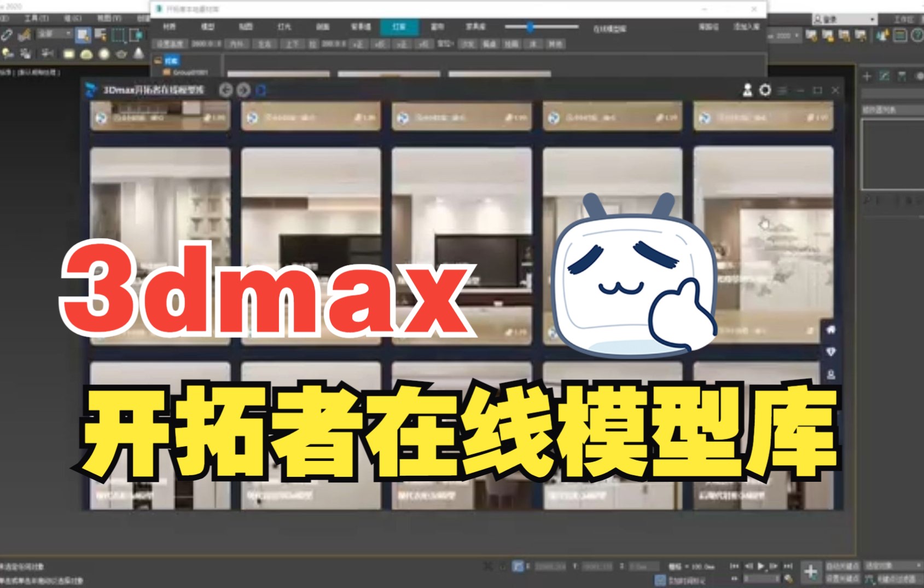Switch to the 窗帘 tab in local library

click(438, 26)
